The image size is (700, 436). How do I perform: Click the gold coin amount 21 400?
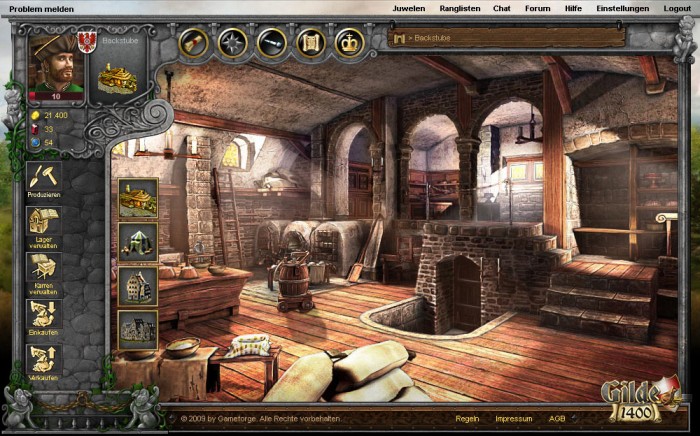click(56, 115)
